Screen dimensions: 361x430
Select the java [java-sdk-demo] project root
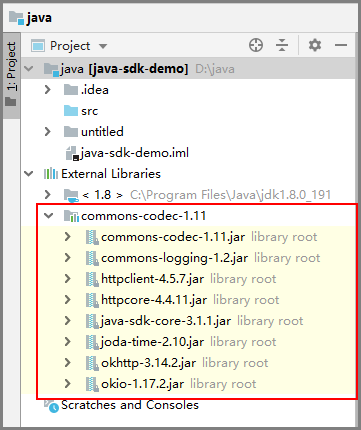click(x=124, y=69)
